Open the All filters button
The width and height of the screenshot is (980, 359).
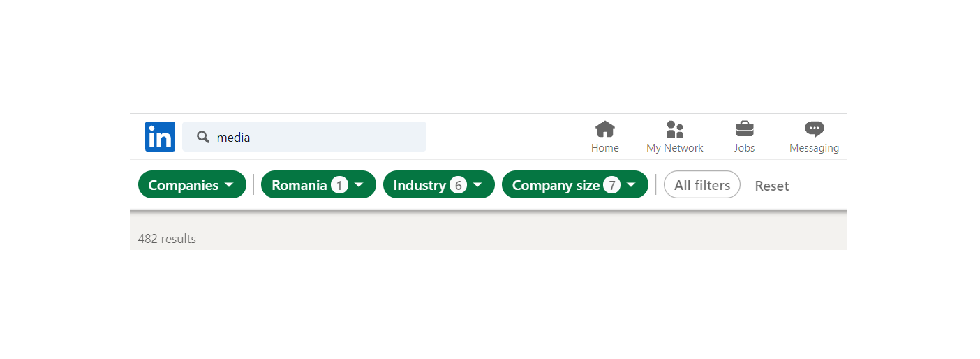coord(701,185)
